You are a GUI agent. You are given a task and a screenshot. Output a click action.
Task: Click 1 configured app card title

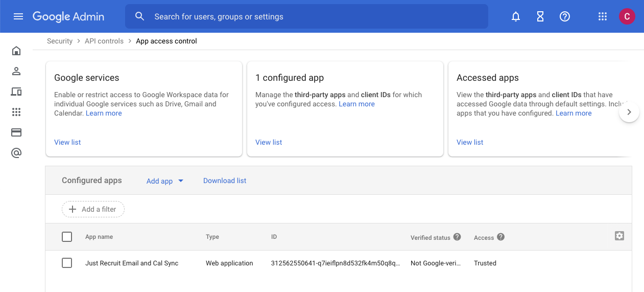pos(290,78)
